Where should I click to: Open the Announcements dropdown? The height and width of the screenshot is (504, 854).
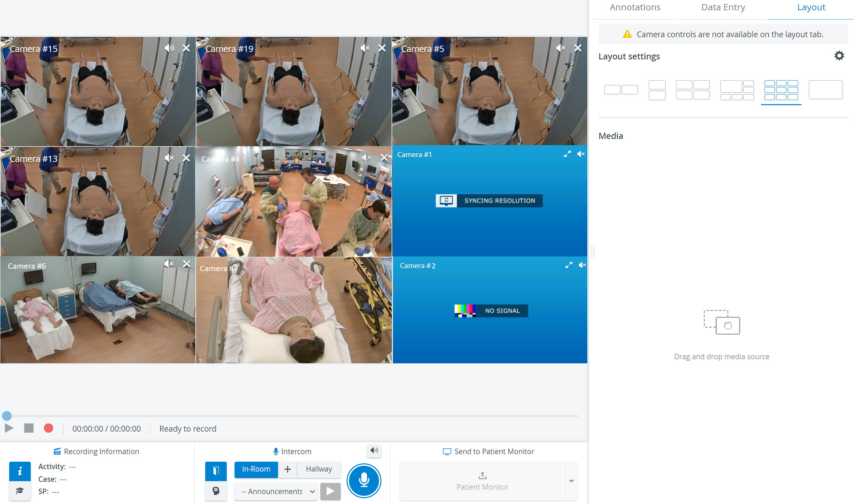(276, 491)
